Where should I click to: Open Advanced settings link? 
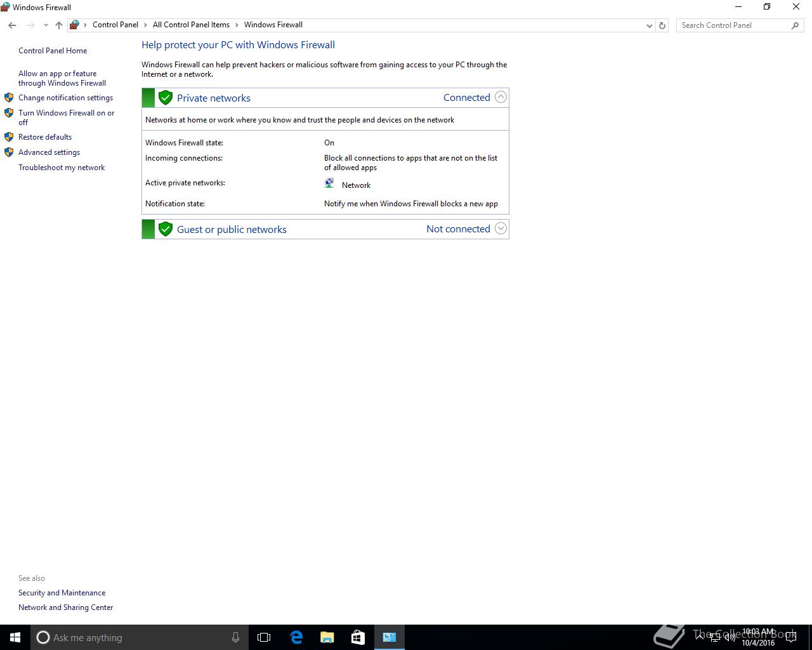[49, 152]
